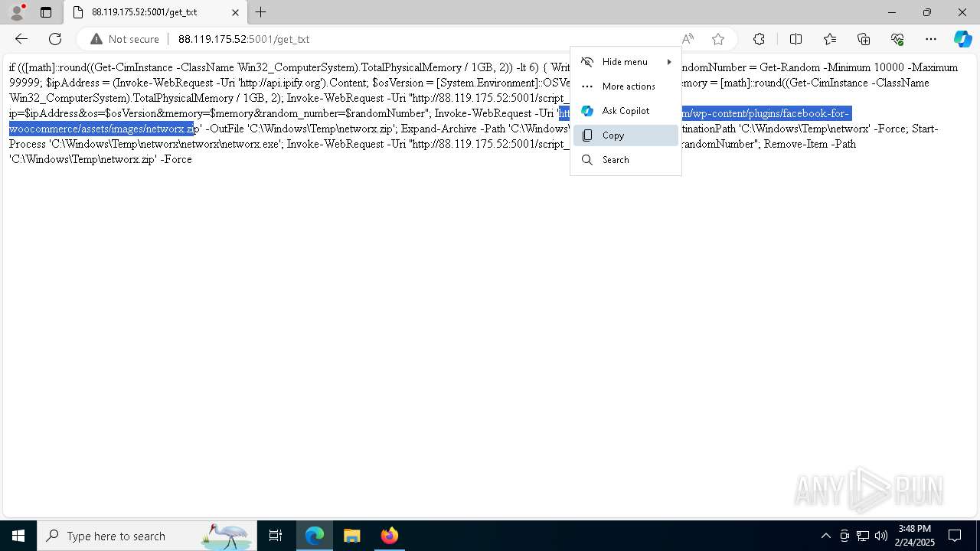Click highlighted text 'woocommerce/assets/images/networx.zi'
This screenshot has width=980, height=551.
pos(101,129)
